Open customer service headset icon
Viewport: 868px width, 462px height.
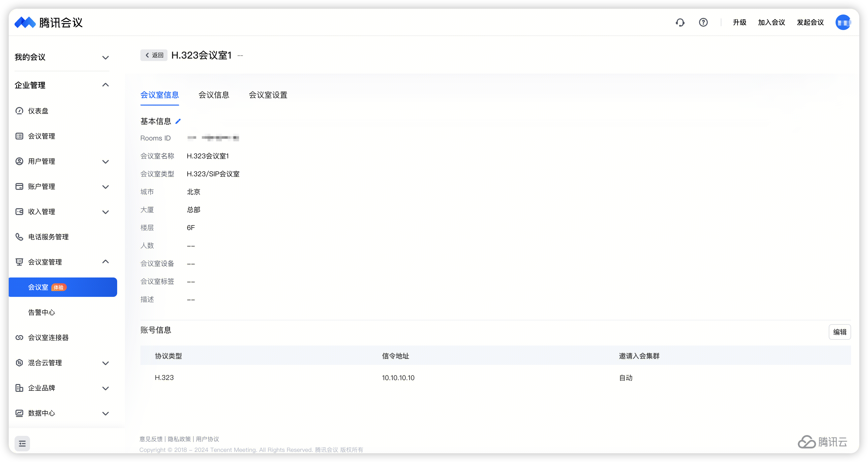coord(680,23)
